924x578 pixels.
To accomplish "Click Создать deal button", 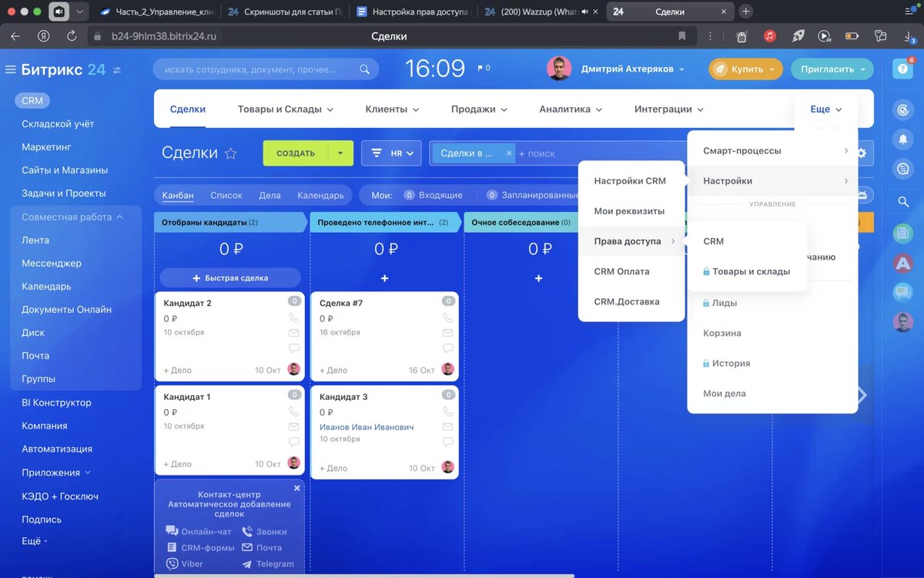I will tap(296, 153).
